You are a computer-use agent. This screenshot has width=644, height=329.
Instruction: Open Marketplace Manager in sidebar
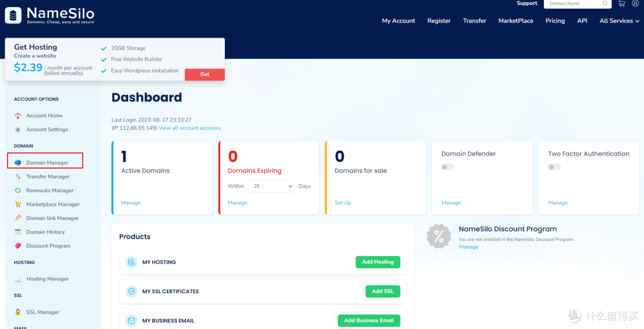(53, 204)
